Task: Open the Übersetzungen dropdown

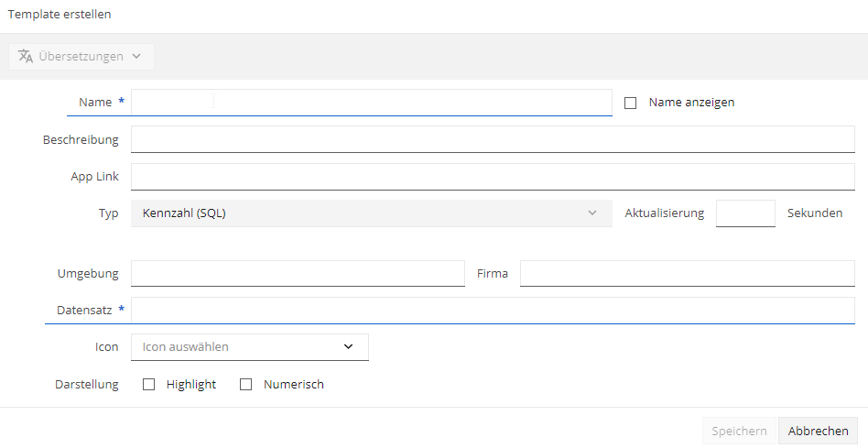Action: (x=81, y=57)
